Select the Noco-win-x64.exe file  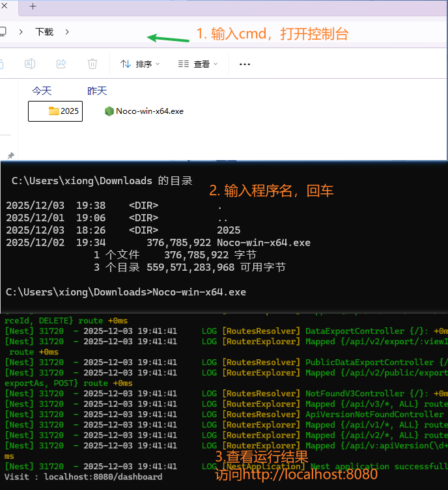tap(144, 111)
